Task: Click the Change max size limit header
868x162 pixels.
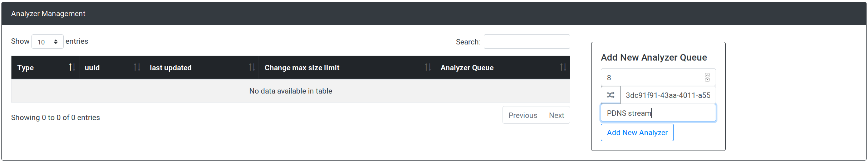Action: [302, 67]
